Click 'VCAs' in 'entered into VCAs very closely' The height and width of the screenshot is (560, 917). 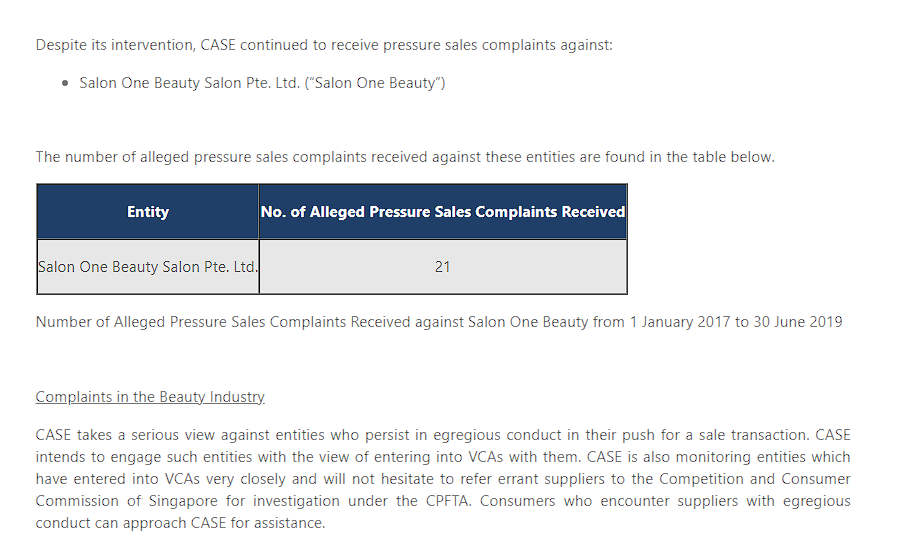(182, 479)
